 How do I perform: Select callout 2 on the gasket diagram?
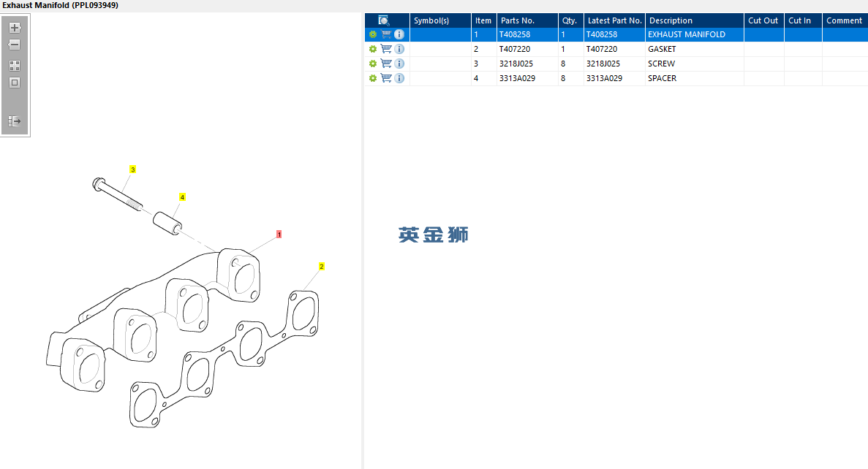(321, 267)
